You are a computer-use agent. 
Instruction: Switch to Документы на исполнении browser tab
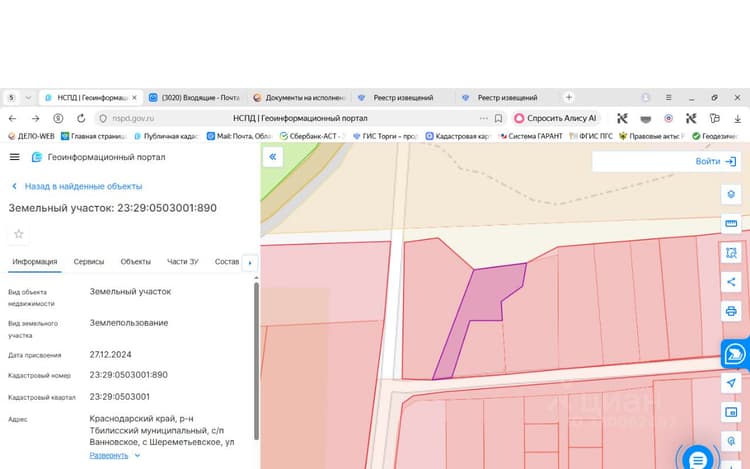tap(299, 98)
